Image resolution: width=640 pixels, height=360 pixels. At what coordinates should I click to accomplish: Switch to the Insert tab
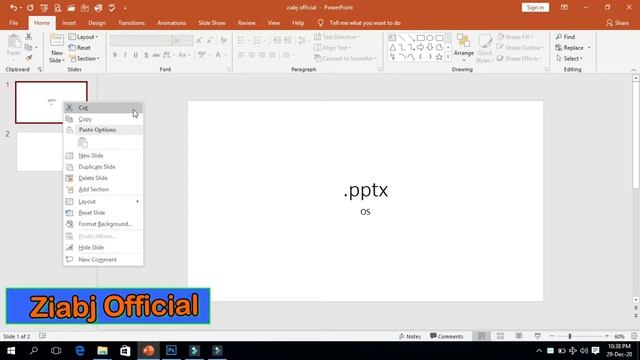(69, 23)
